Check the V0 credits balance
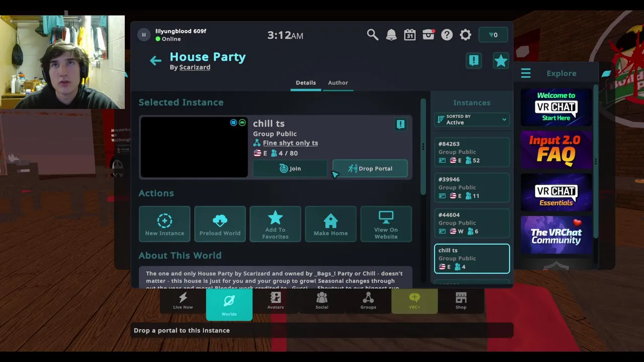This screenshot has height=362, width=644. coord(493,35)
